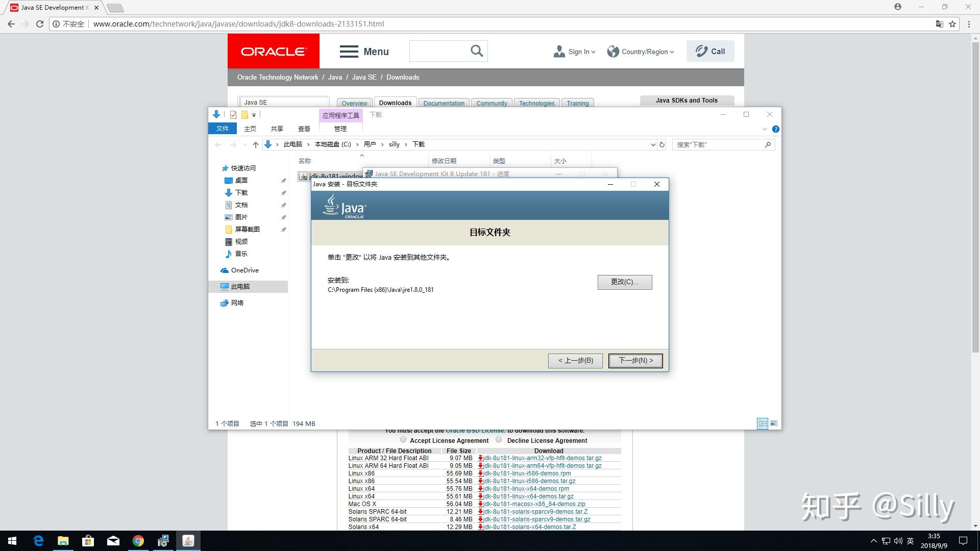This screenshot has width=980, height=551.
Task: Click the Chrome translate icon
Action: [939, 24]
